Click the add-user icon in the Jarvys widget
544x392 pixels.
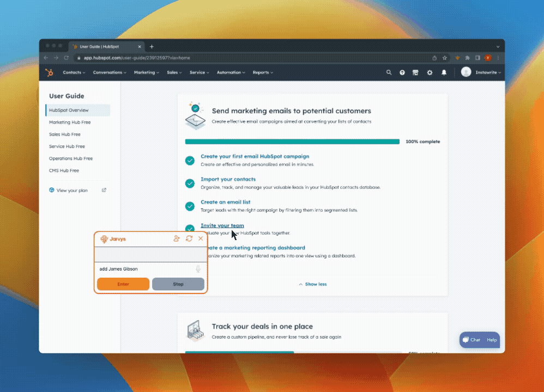pos(177,238)
